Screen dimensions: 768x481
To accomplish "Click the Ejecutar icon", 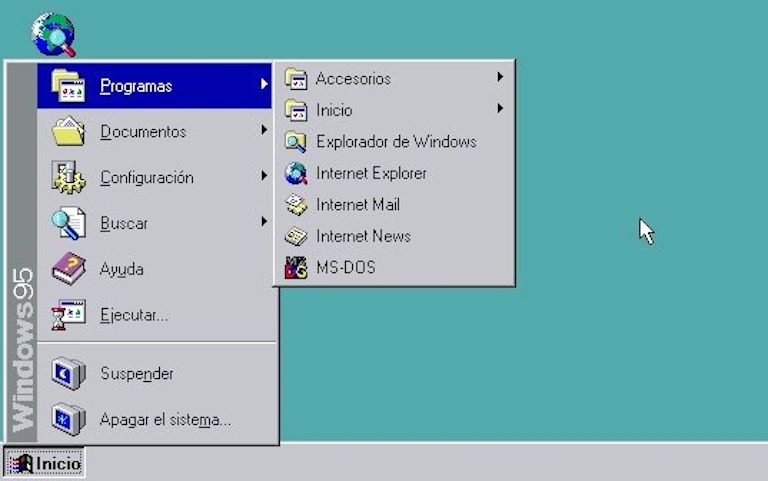I will (x=69, y=314).
